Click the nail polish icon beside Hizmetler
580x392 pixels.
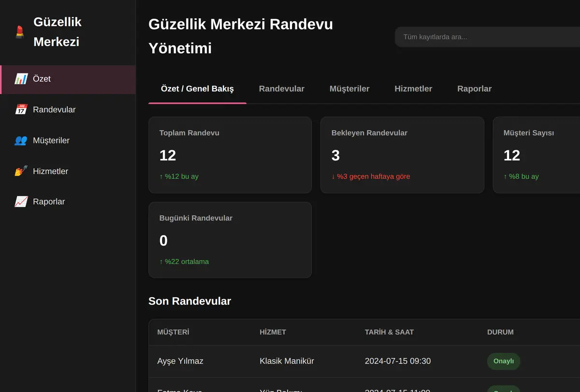(21, 171)
